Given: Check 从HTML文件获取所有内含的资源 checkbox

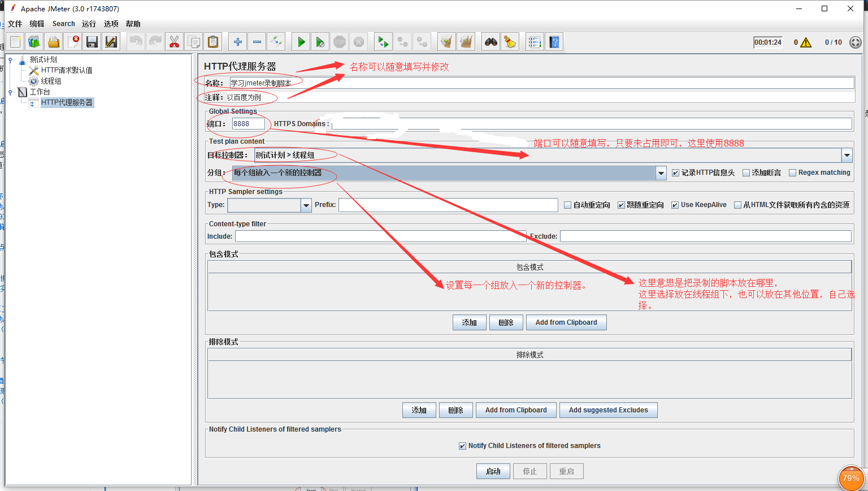Looking at the screenshot, I should (737, 205).
